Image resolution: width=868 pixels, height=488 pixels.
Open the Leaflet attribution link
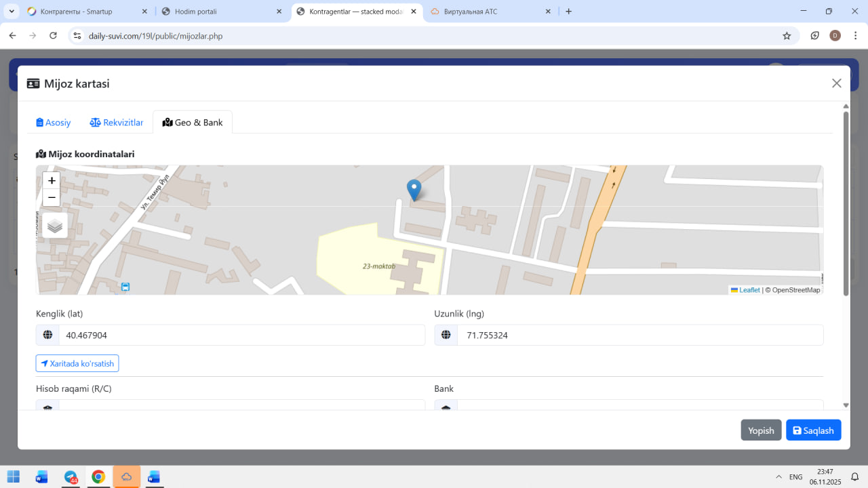[x=749, y=290]
